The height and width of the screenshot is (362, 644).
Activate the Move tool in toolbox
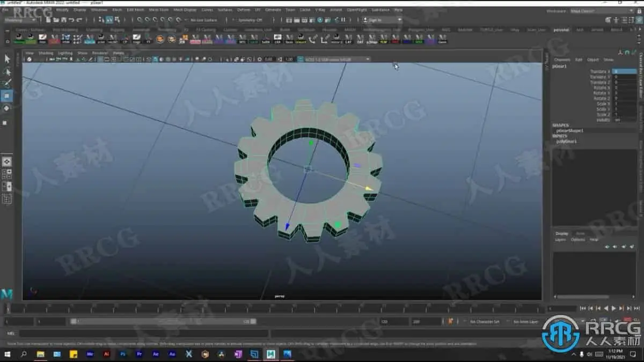pyautogui.click(x=7, y=96)
